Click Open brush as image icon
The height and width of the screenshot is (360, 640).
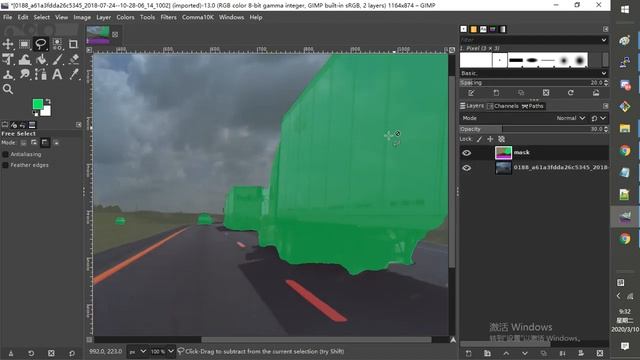[x=596, y=93]
